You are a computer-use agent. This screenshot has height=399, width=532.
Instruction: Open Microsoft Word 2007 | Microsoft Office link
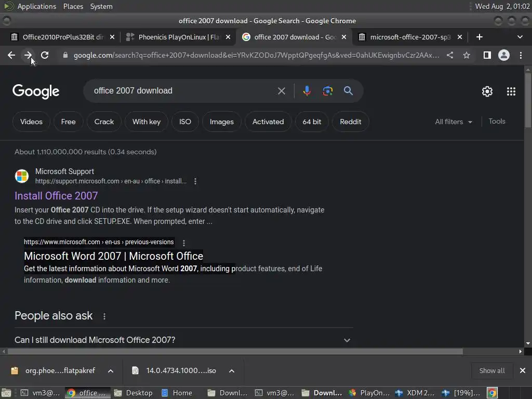coord(113,256)
